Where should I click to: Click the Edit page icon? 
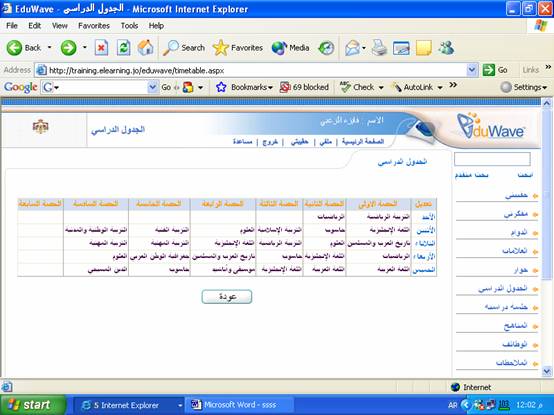[x=401, y=48]
